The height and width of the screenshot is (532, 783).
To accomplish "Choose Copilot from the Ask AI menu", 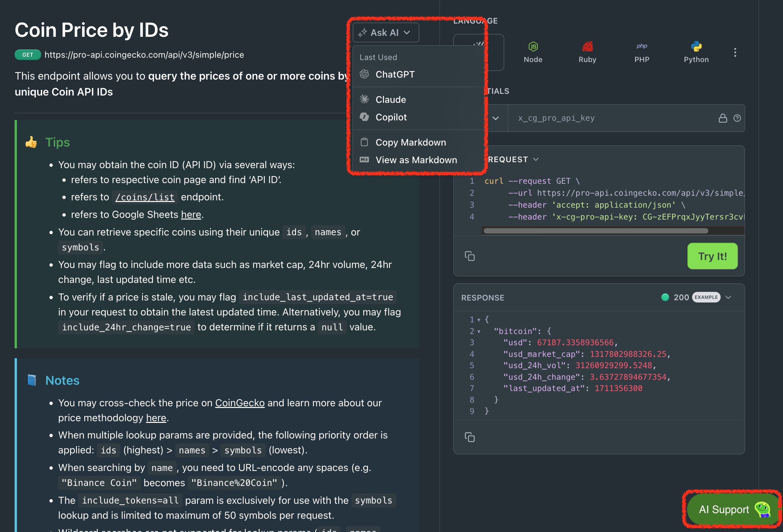I will 418,117.
